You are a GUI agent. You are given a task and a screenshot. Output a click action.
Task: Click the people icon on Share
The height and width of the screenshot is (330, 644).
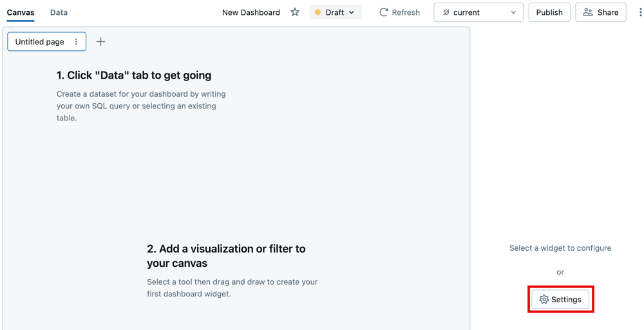click(x=588, y=12)
